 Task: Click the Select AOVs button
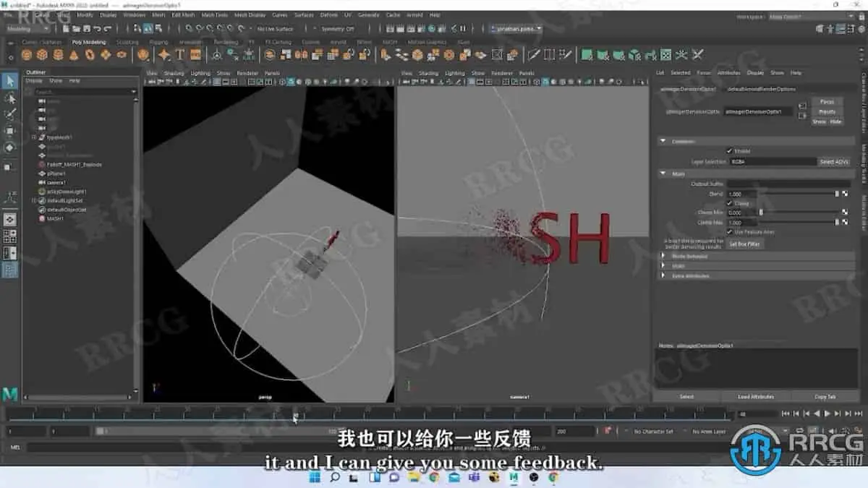835,161
